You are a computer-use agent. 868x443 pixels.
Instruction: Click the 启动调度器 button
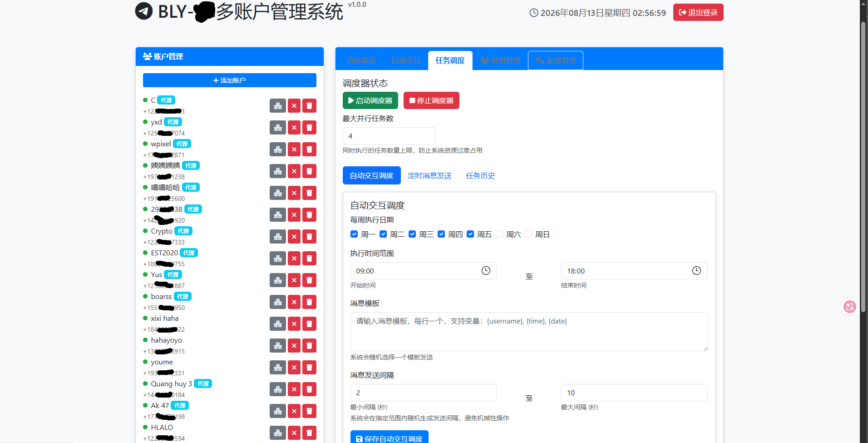370,100
